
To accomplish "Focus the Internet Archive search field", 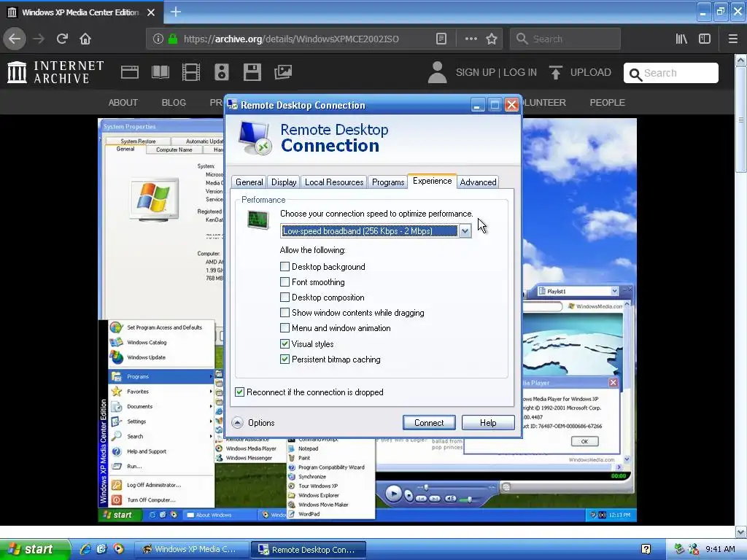I will (x=671, y=73).
